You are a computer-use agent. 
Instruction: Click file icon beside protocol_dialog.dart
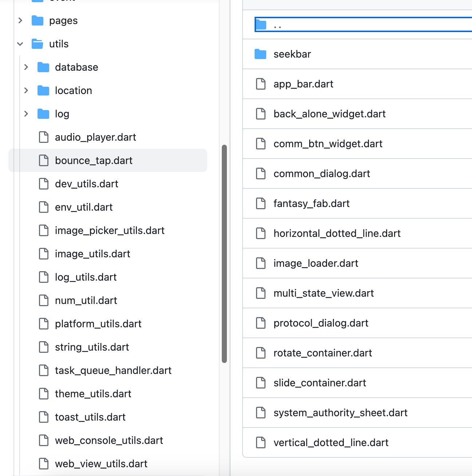tap(261, 323)
